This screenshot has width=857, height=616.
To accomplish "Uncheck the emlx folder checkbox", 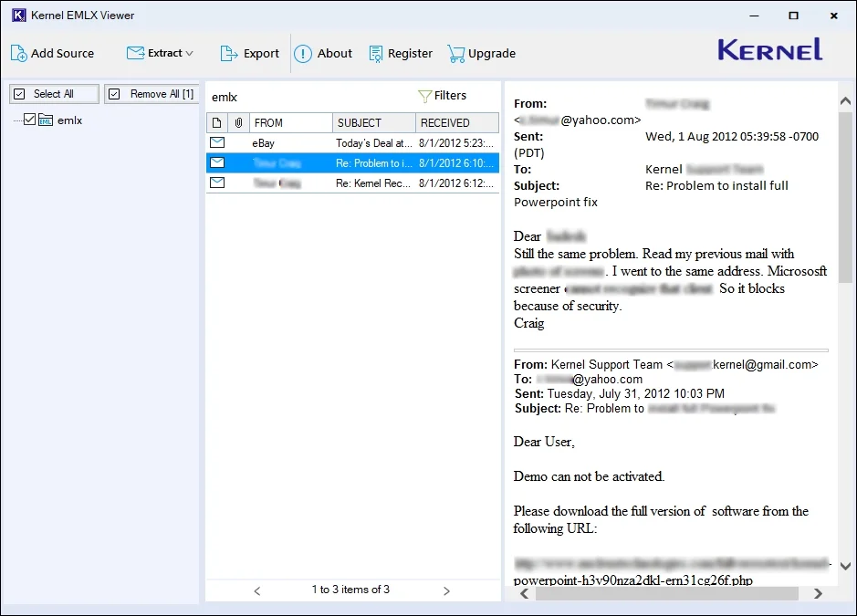I will [x=29, y=120].
